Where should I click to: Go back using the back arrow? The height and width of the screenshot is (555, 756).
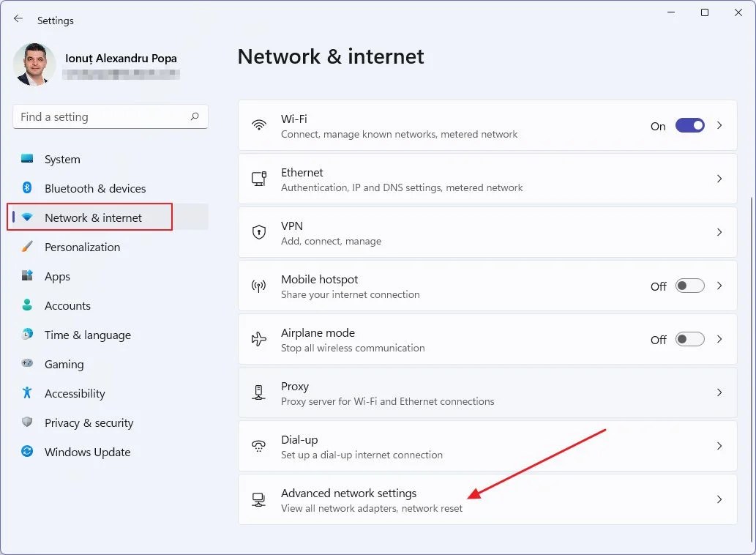click(18, 19)
